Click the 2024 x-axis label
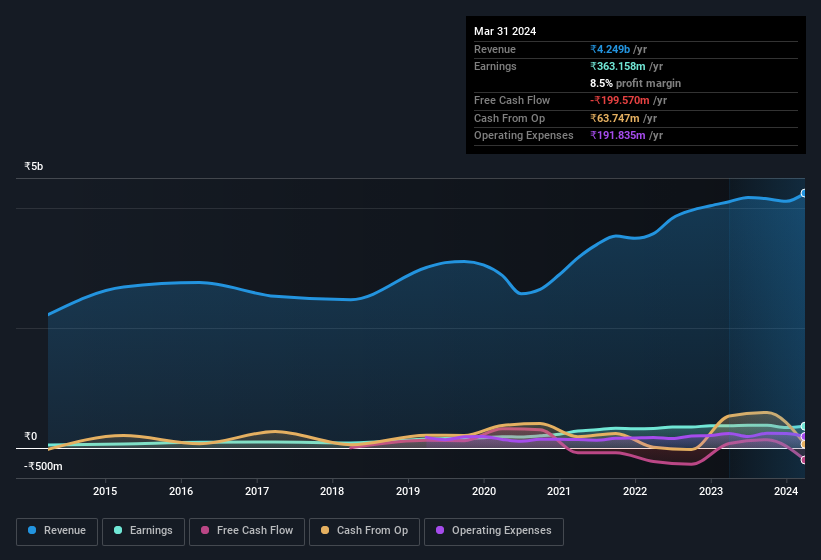This screenshot has height=560, width=821. tap(786, 491)
